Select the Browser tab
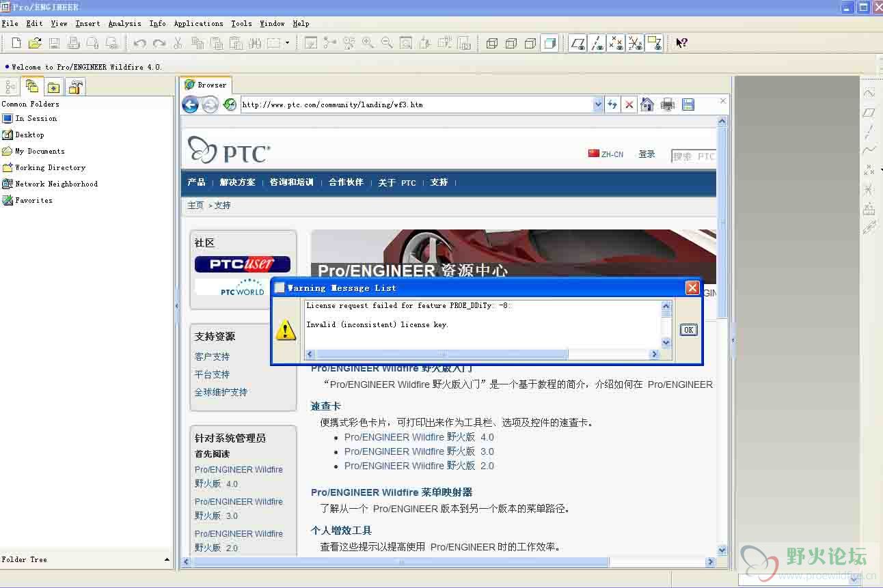883x588 pixels. click(206, 85)
